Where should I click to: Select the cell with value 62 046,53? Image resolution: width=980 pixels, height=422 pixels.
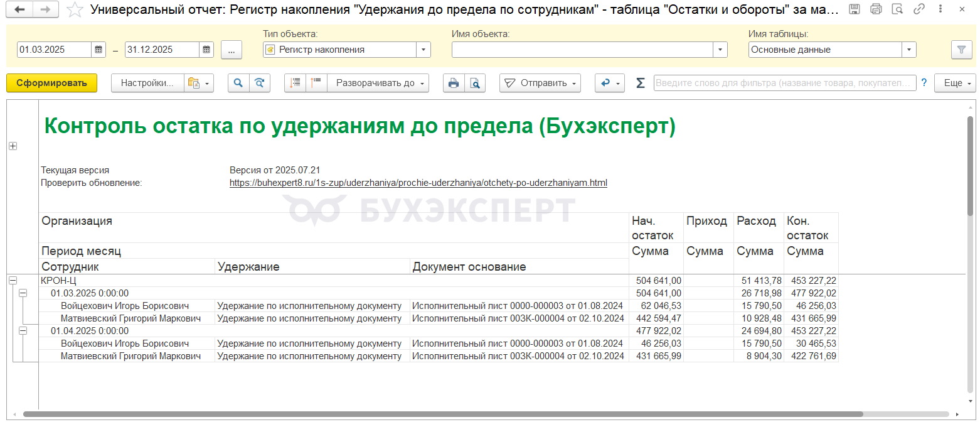pyautogui.click(x=656, y=306)
